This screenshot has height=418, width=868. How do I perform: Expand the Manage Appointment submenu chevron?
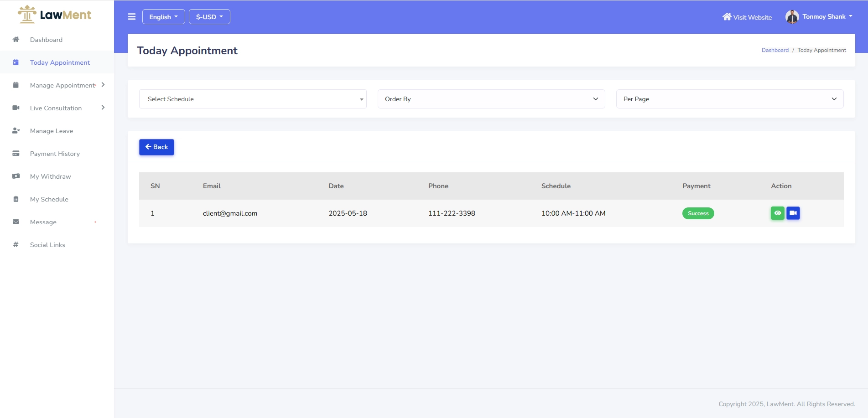103,85
